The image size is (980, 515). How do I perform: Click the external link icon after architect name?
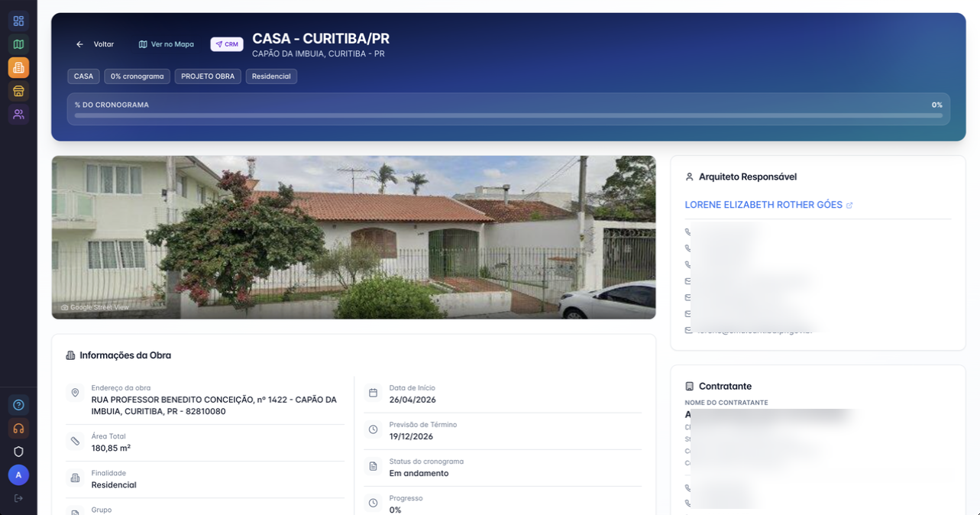(849, 206)
